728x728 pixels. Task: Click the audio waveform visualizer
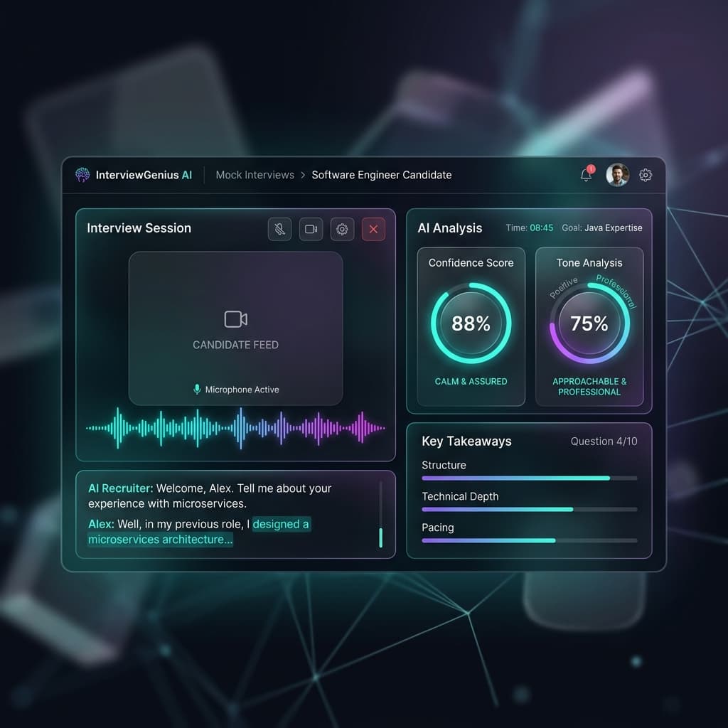point(235,428)
